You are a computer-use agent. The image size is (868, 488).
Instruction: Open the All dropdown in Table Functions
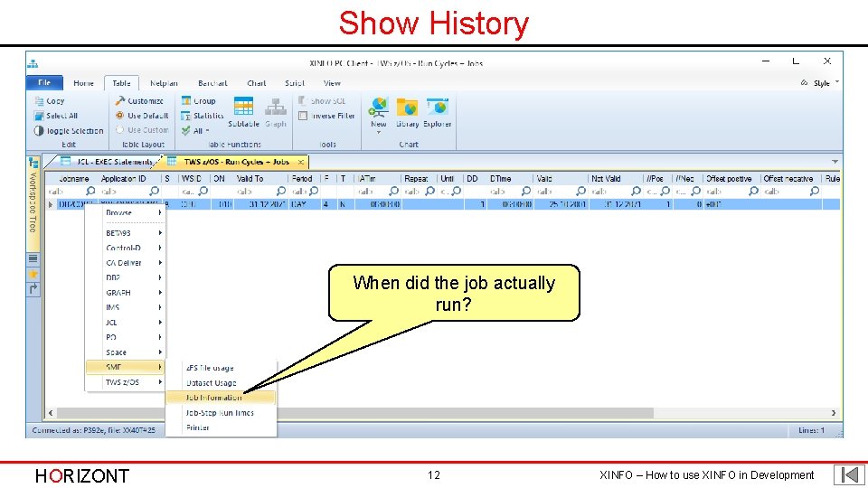195,130
